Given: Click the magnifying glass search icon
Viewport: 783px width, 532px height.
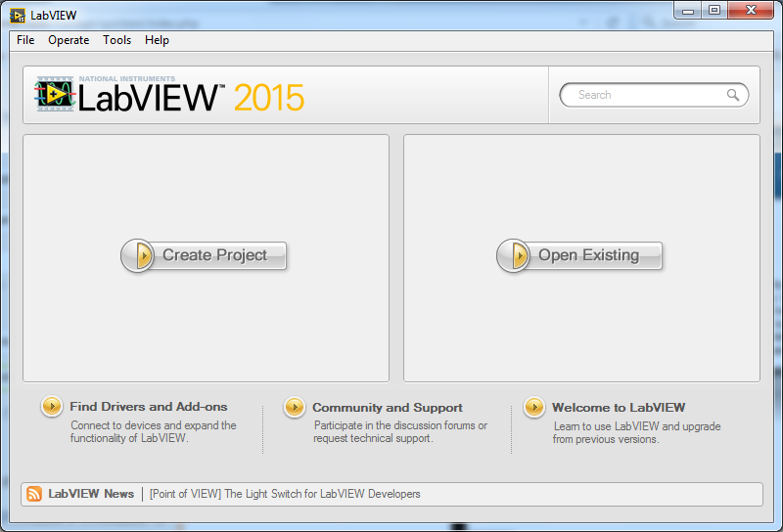Looking at the screenshot, I should (732, 95).
